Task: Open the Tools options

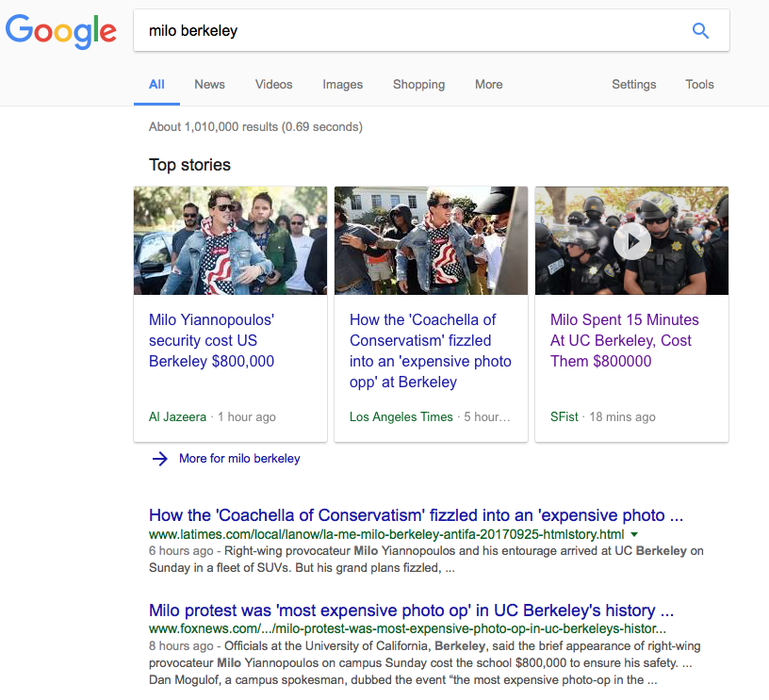Action: pyautogui.click(x=699, y=84)
